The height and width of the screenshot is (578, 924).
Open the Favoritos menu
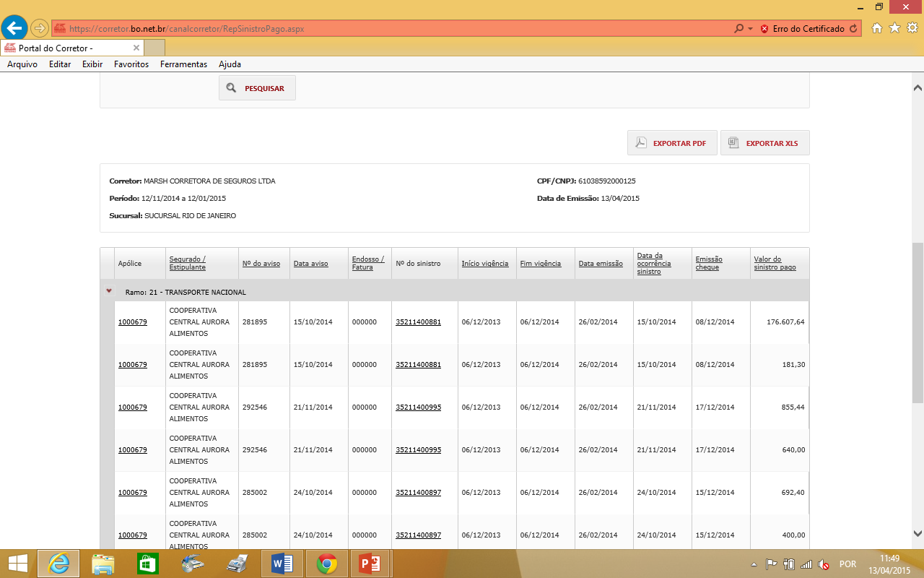coord(131,64)
